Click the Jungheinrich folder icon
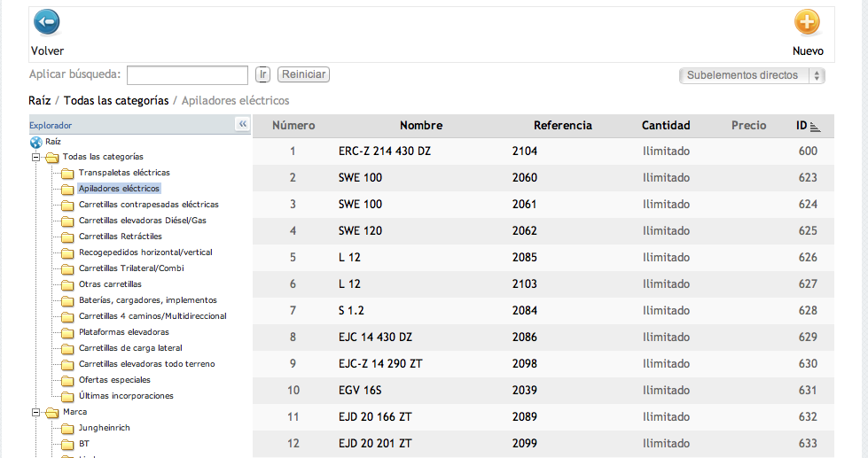868x458 pixels. (67, 428)
